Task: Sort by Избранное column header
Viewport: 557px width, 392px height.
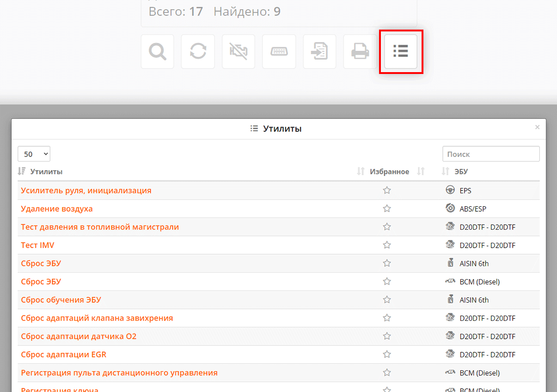Action: point(389,171)
